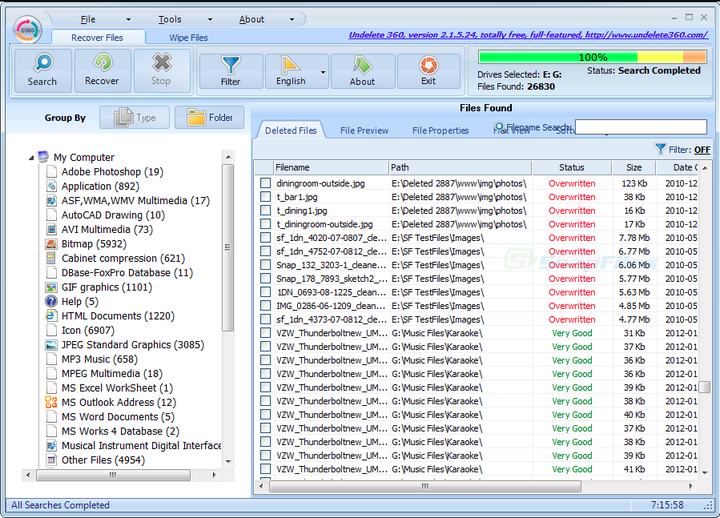Click the Musical Instrument Digital Interface icon
Screen dimensions: 720x518
coord(51,445)
